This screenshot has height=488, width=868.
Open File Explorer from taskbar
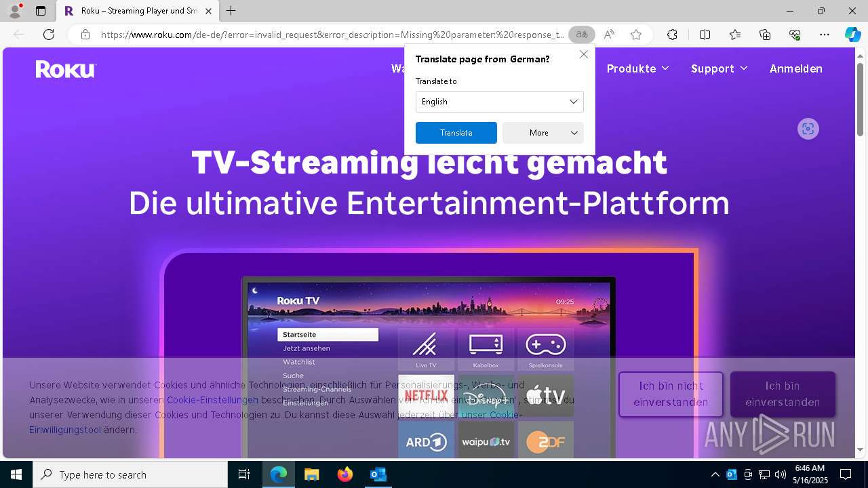click(x=311, y=474)
